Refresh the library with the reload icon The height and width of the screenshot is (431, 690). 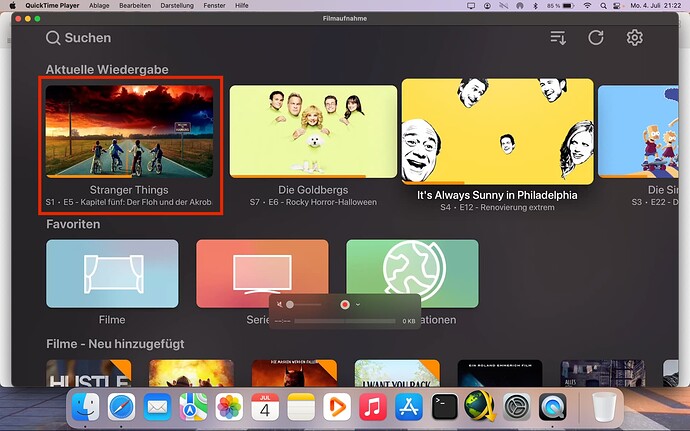point(596,38)
